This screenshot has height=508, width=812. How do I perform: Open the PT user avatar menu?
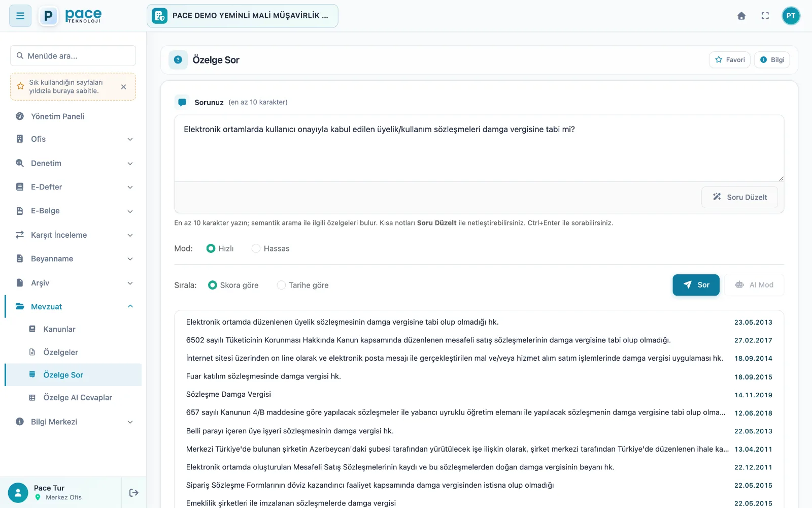tap(791, 16)
